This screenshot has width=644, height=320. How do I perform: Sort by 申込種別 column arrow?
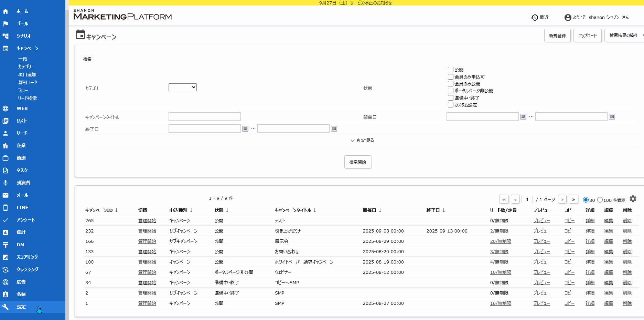[x=191, y=210]
